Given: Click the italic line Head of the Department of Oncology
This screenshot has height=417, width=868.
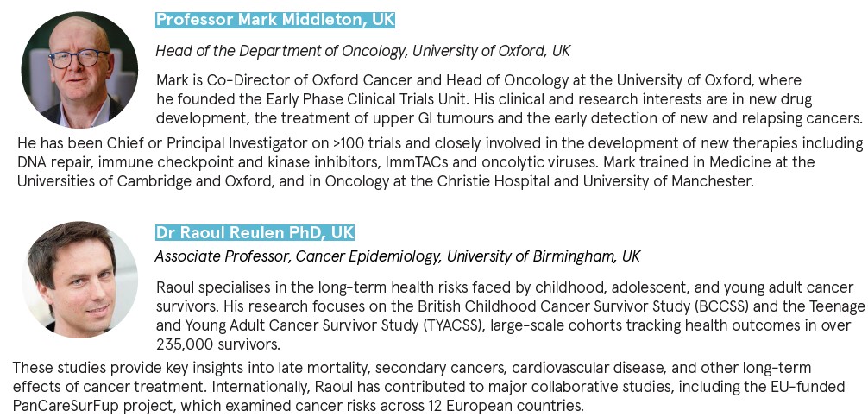Looking at the screenshot, I should click(x=363, y=52).
